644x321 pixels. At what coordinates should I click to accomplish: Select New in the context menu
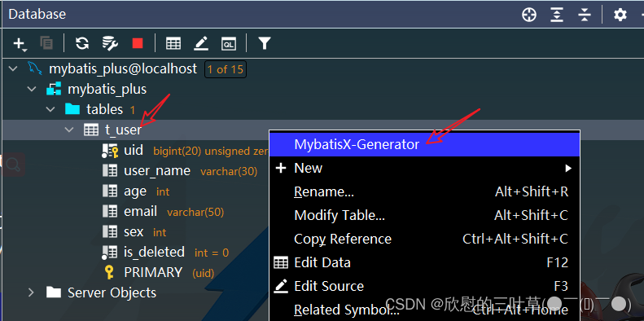point(425,168)
